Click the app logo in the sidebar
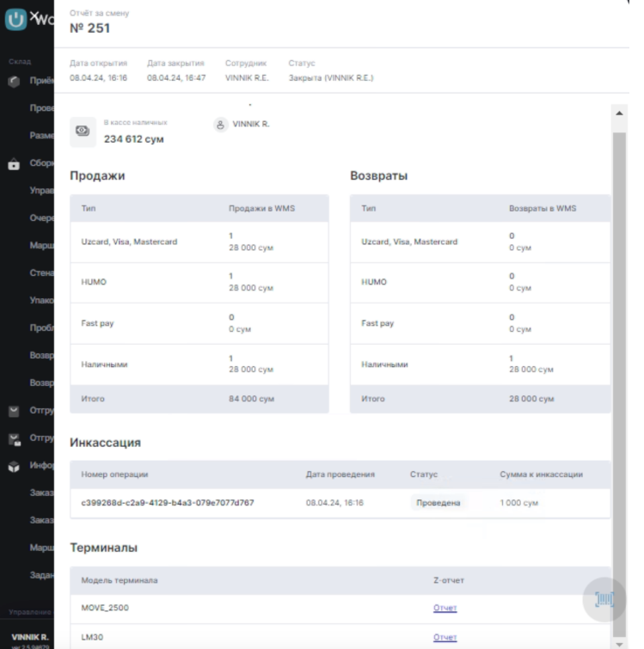This screenshot has height=649, width=644. (15, 20)
